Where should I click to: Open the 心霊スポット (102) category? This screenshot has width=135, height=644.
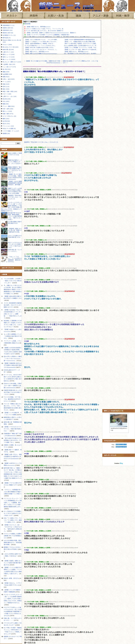click(8, 52)
